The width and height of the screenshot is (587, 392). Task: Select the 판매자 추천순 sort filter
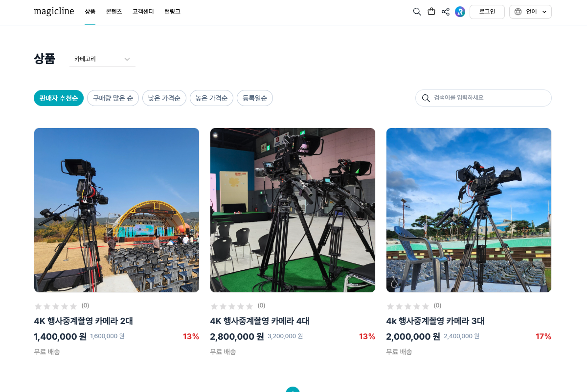59,98
